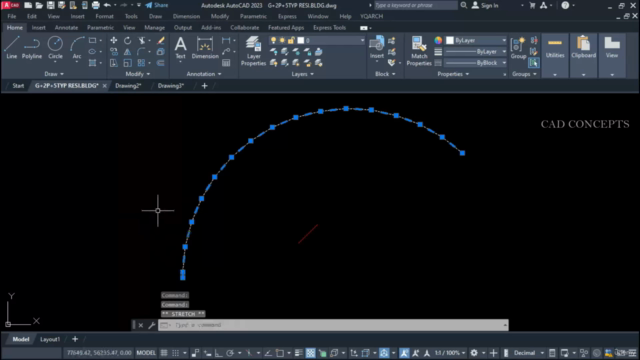The height and width of the screenshot is (360, 640).
Task: Switch to the Parametric ribbon tab
Action: pyautogui.click(x=100, y=28)
